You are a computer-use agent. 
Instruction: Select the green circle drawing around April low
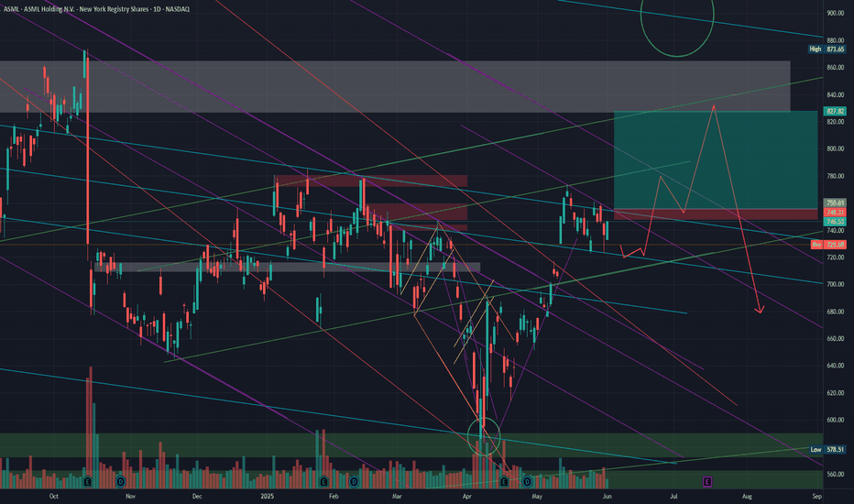pos(484,437)
